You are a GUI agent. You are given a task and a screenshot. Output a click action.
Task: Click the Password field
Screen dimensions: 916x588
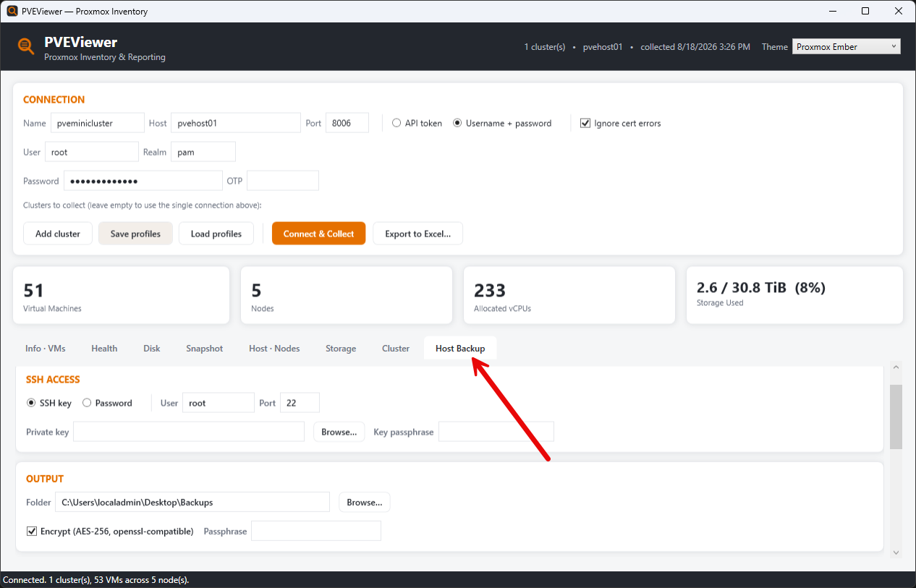[x=143, y=181]
